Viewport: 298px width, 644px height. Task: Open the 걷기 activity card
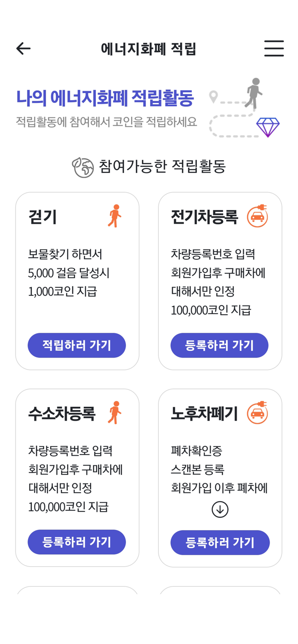pos(77,281)
